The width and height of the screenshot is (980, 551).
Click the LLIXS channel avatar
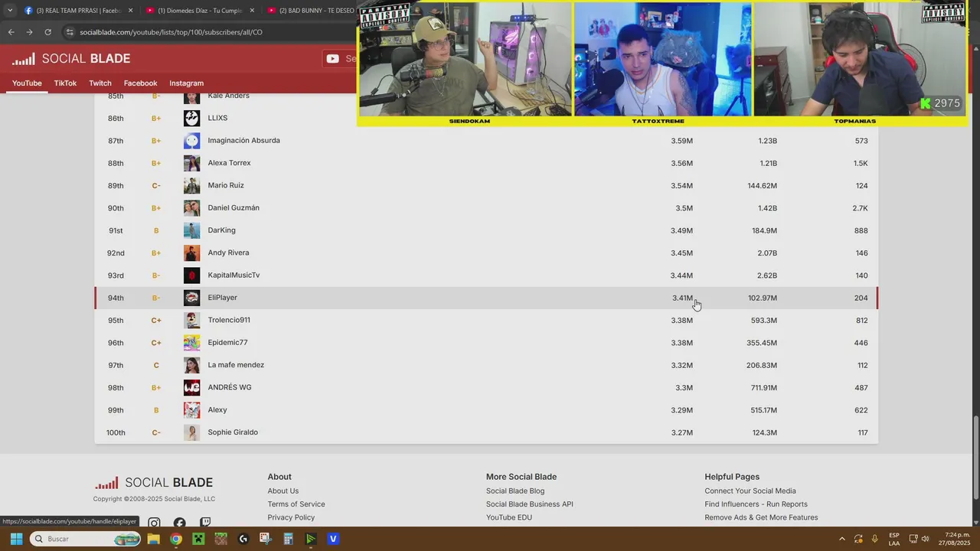[191, 118]
